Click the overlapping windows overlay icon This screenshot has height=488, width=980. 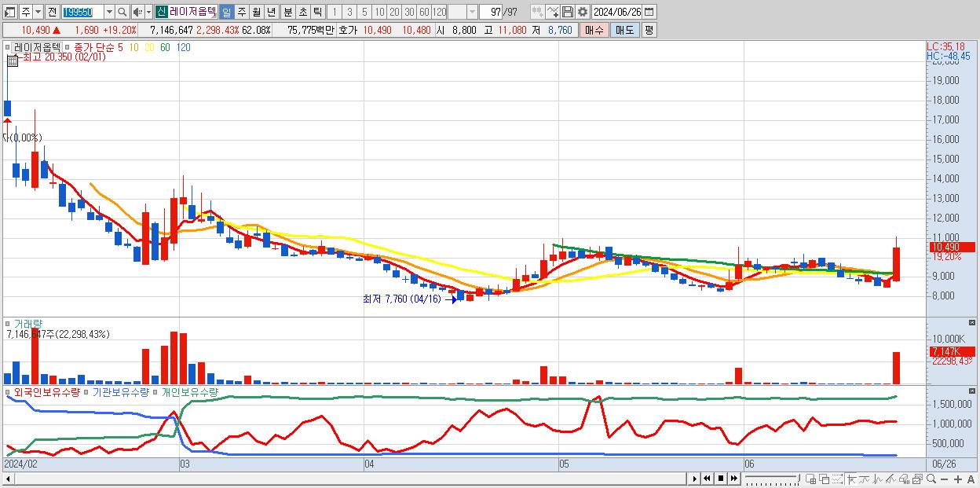click(825, 479)
